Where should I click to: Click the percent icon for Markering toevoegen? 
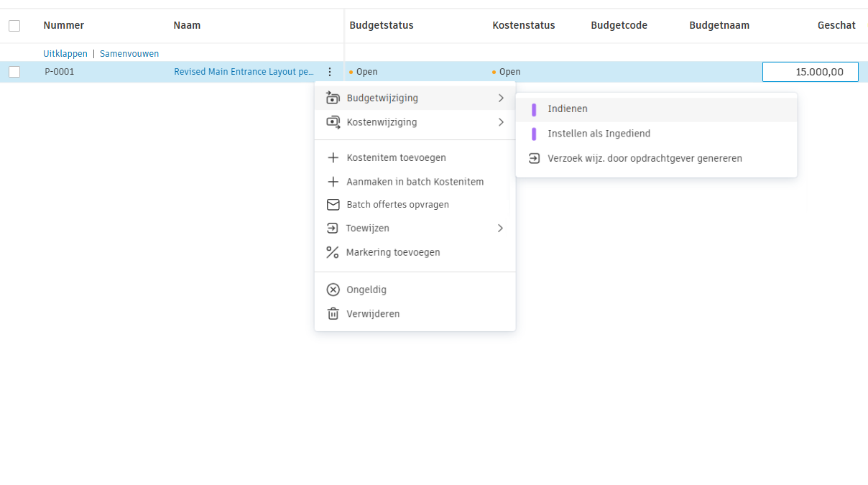pos(332,252)
